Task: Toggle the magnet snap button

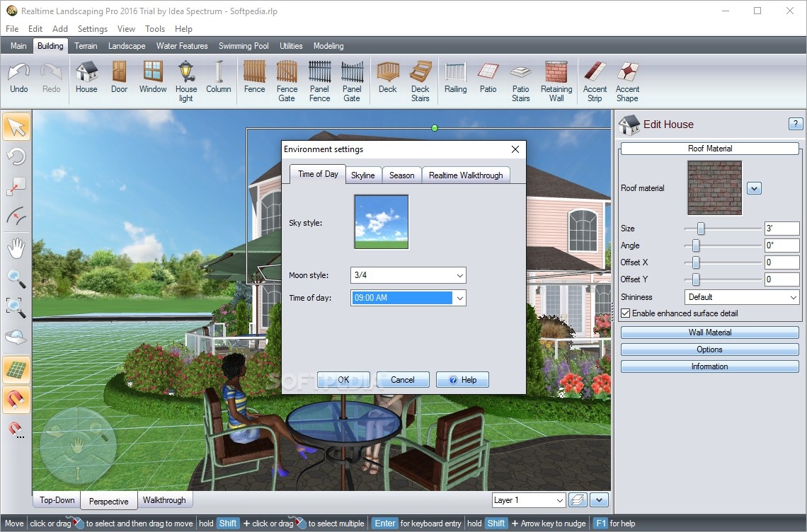Action: coord(16,400)
